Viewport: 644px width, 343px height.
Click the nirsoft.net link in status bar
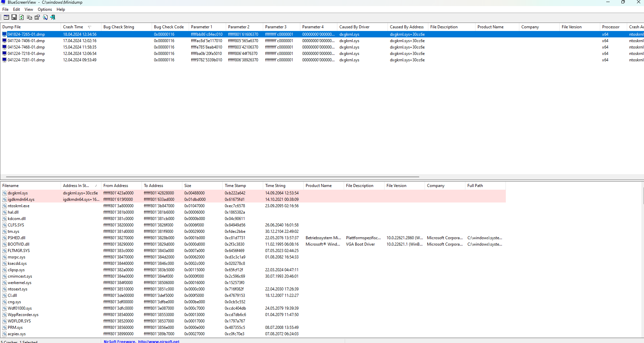coord(158,341)
